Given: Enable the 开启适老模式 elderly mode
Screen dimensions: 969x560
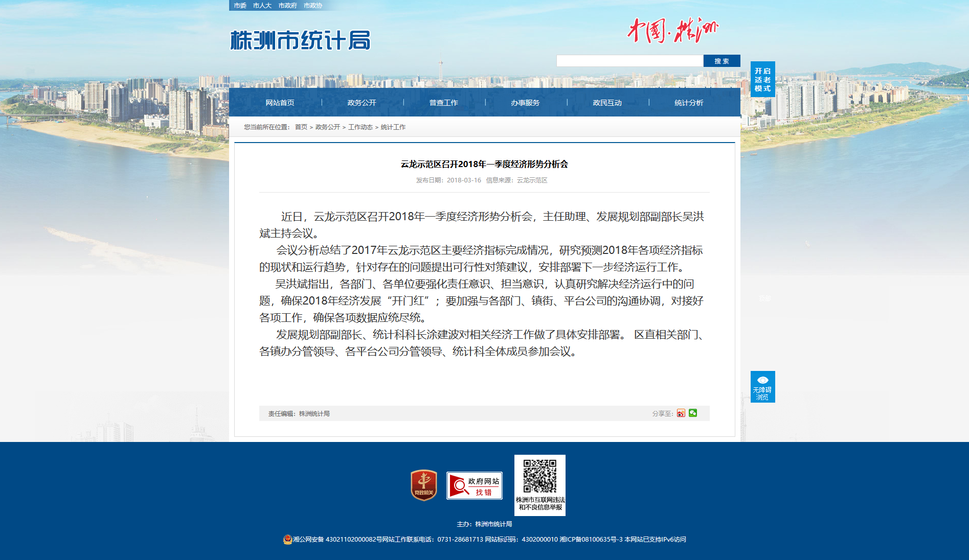Looking at the screenshot, I should coord(762,80).
